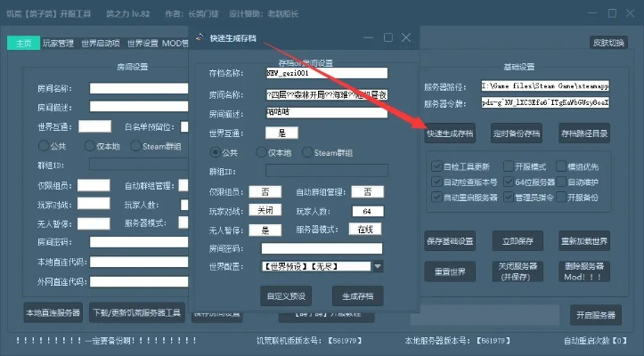Click the 快速生成存档 dialog title icon
This screenshot has height=356, width=644.
tap(199, 38)
